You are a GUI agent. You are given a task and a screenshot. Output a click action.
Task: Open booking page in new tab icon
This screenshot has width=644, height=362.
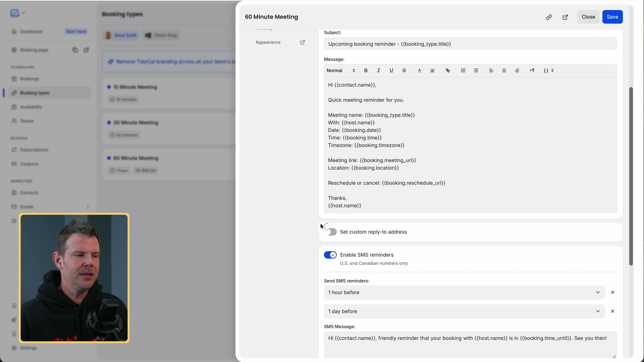click(565, 17)
